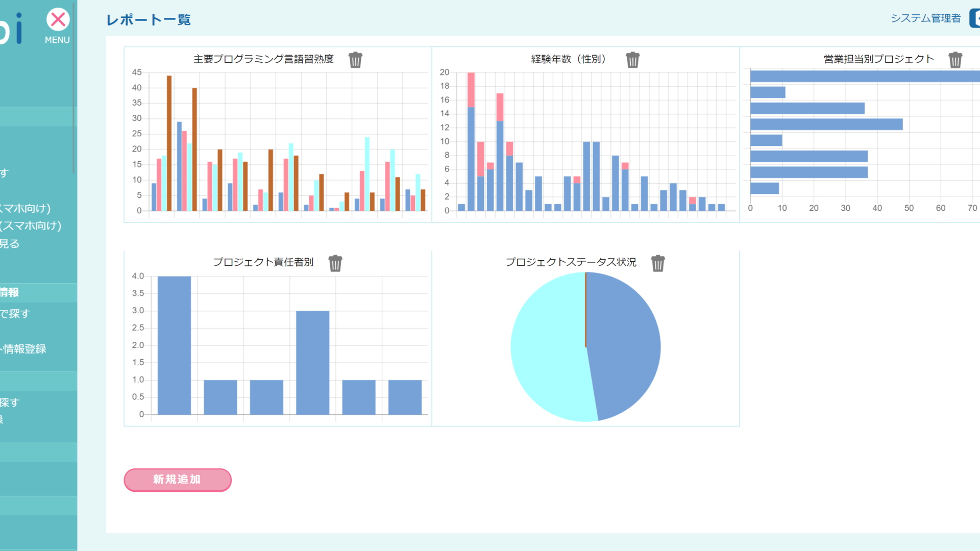Delete プロジェクト責任者別 chart via trash icon
The height and width of the screenshot is (551, 980).
(335, 263)
